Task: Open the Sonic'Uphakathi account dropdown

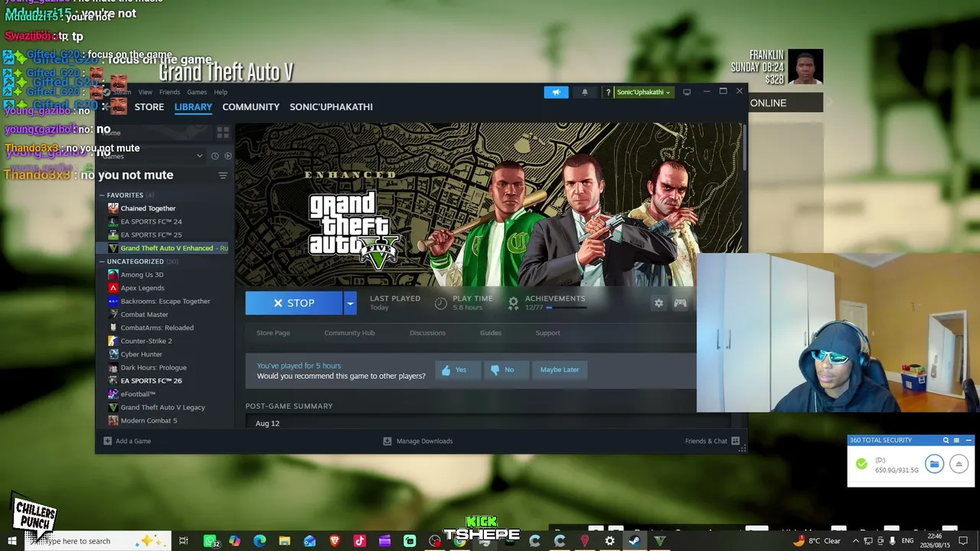Action: click(x=643, y=93)
